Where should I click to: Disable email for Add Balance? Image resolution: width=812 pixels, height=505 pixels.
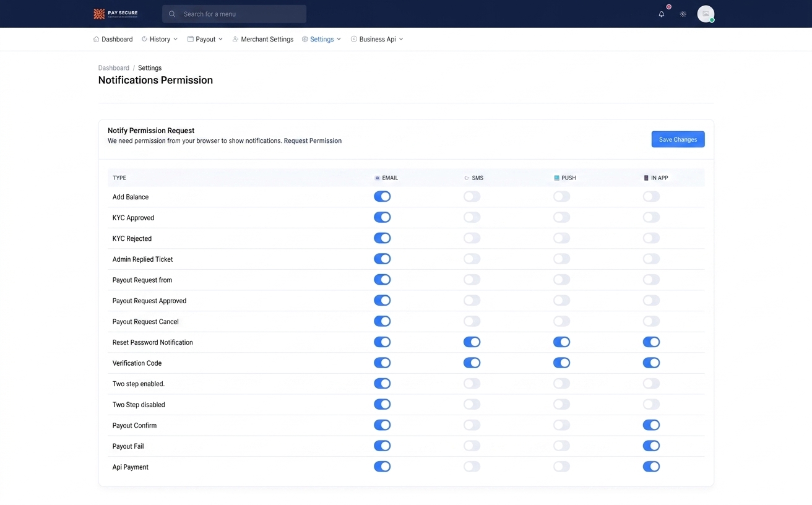382,197
